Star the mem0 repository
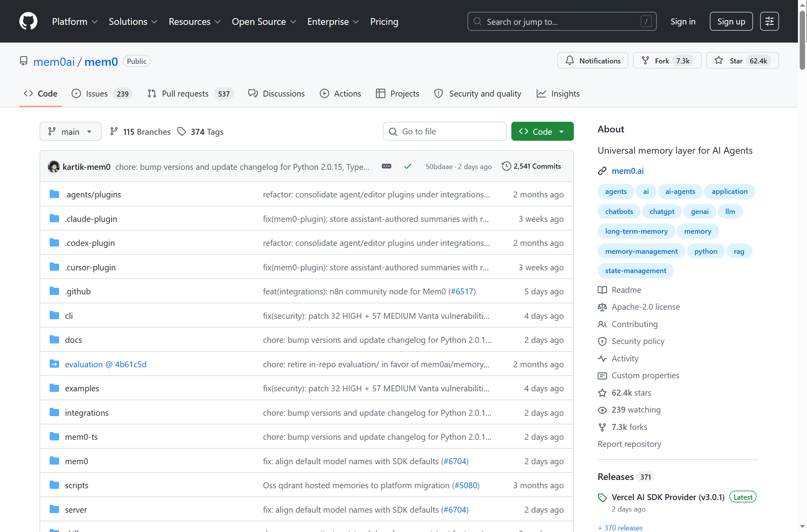807x532 pixels. 742,61
